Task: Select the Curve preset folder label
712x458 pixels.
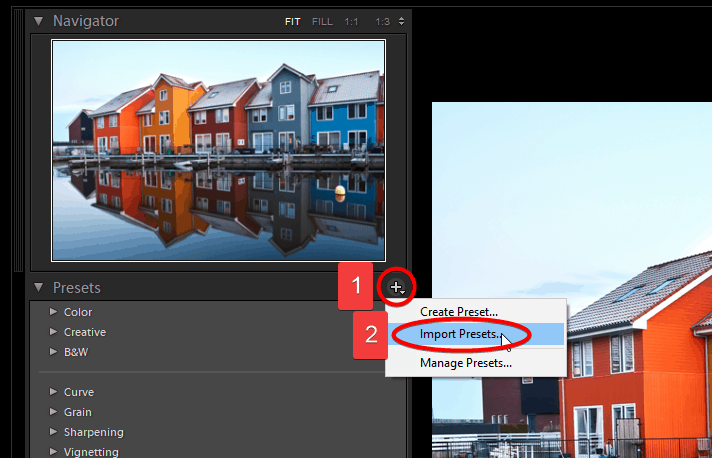Action: [x=79, y=392]
